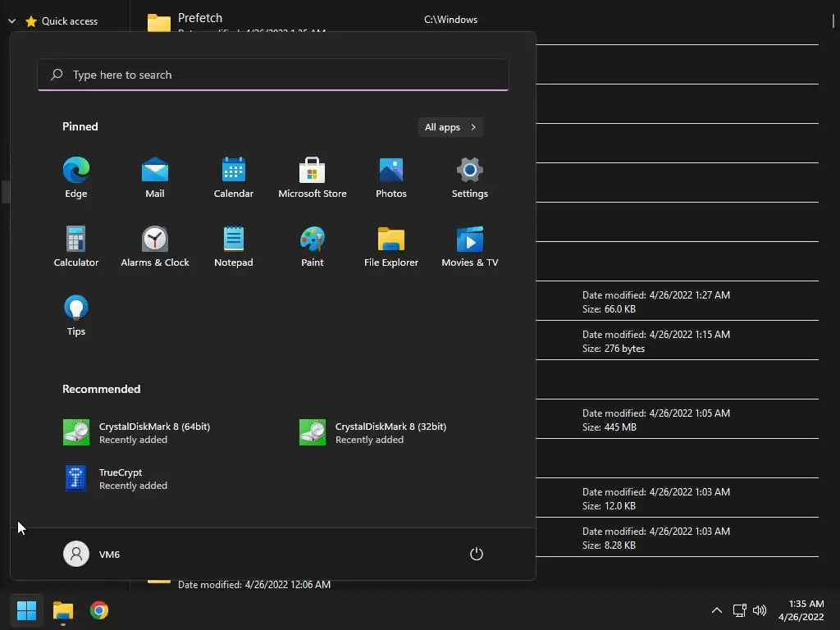Click the Windows Start button on taskbar

pos(26,610)
